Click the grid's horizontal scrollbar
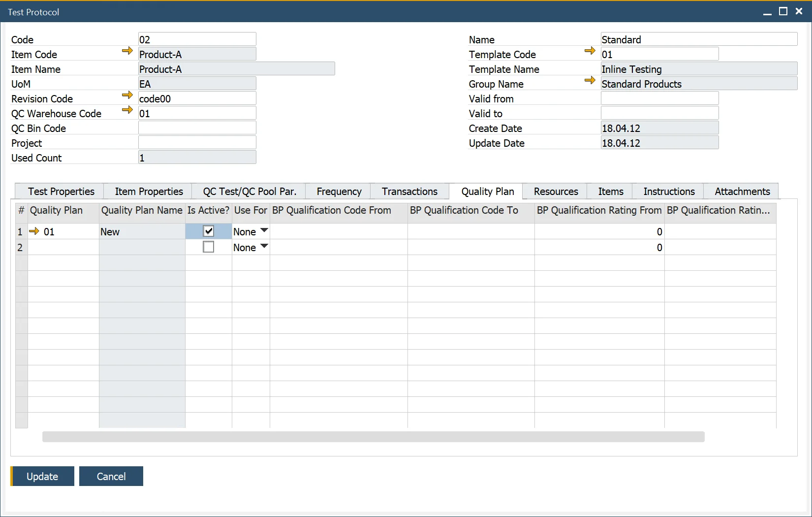Viewport: 812px width, 517px height. click(373, 437)
